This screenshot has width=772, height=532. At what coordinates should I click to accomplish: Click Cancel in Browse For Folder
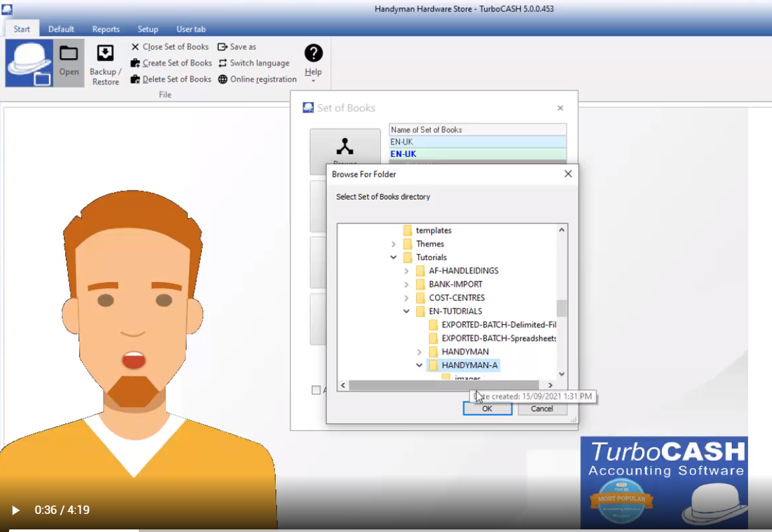[542, 409]
